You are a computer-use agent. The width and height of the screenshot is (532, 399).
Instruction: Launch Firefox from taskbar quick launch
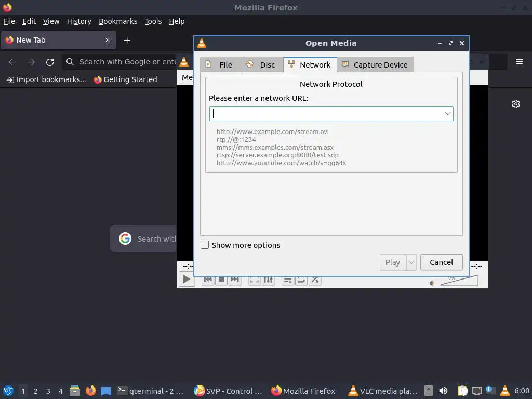(90, 391)
